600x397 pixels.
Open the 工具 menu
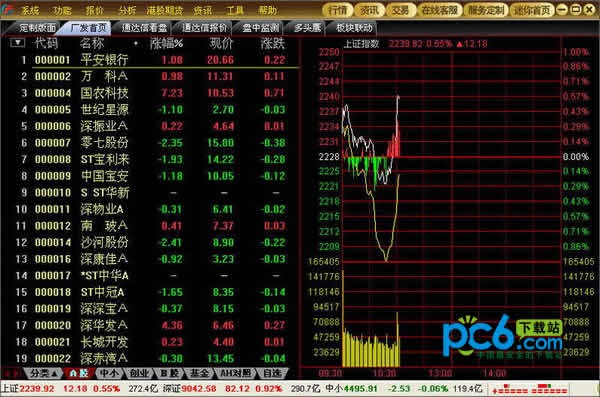(235, 10)
